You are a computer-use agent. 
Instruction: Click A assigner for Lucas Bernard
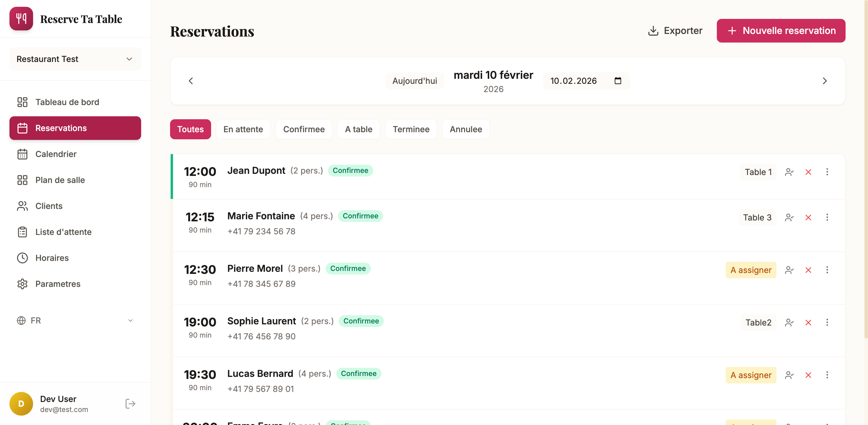coord(751,375)
